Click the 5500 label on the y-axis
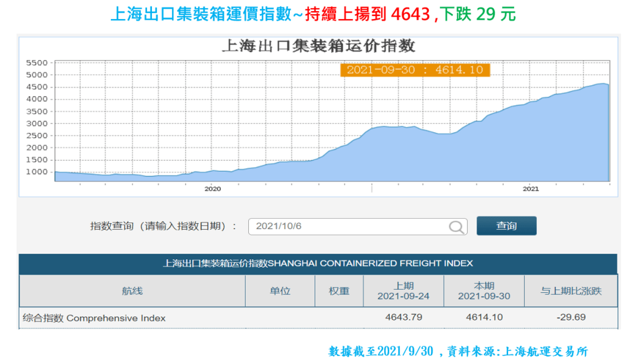The width and height of the screenshot is (627, 364). (x=37, y=63)
